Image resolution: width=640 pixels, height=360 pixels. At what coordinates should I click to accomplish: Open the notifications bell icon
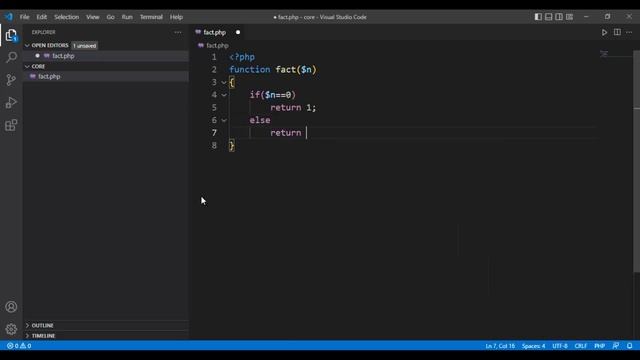(x=629, y=346)
